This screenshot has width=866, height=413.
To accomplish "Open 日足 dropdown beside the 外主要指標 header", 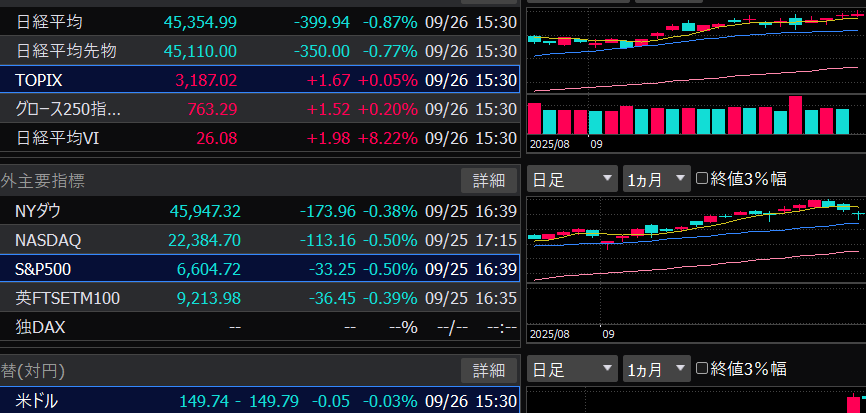I will [572, 179].
